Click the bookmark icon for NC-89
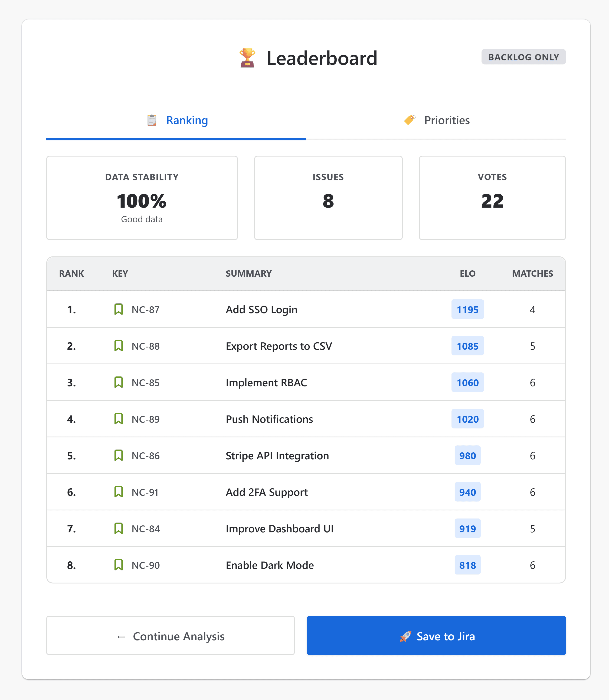 tap(118, 419)
